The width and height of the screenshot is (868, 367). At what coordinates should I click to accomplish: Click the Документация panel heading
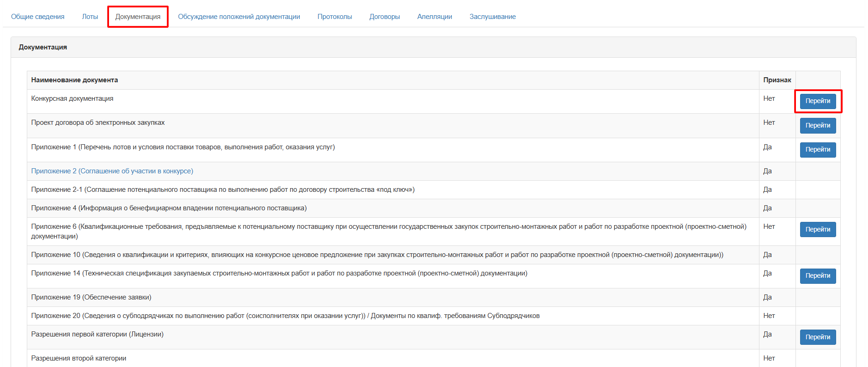coord(43,47)
